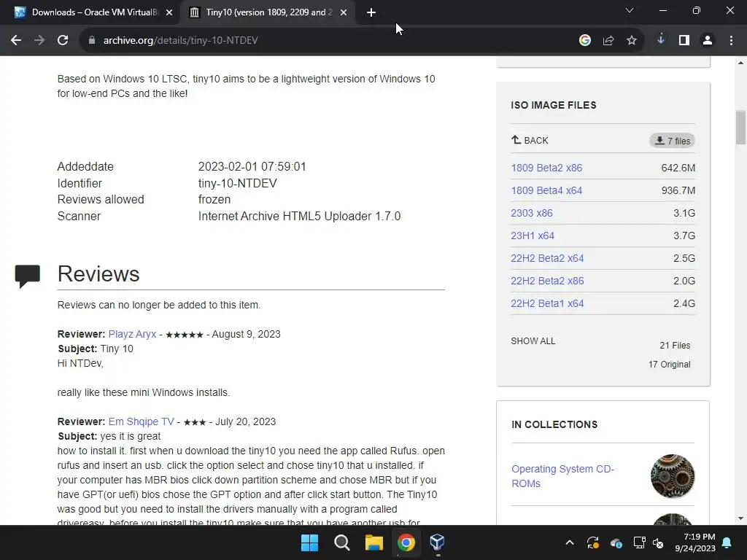Download all 7 files button
Image resolution: width=747 pixels, height=560 pixels.
click(672, 141)
